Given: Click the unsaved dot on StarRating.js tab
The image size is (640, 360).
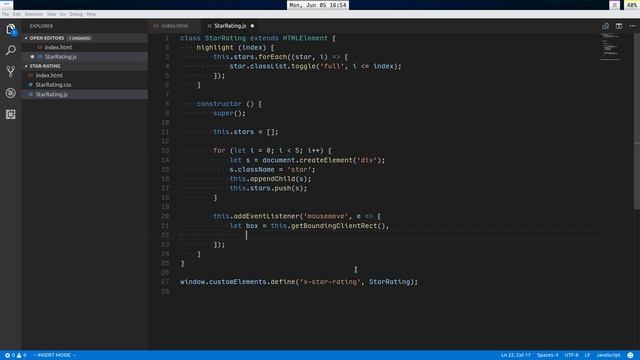Looking at the screenshot, I should coord(252,26).
